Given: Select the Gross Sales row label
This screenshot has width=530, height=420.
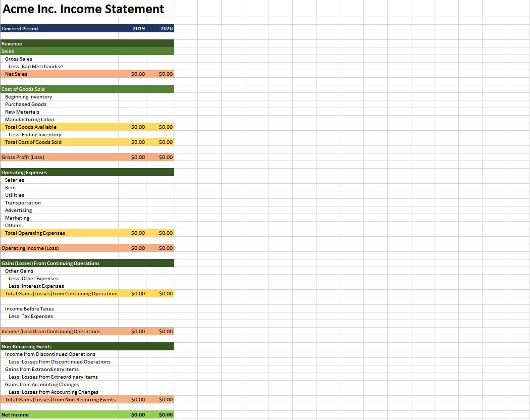Looking at the screenshot, I should point(19,59).
